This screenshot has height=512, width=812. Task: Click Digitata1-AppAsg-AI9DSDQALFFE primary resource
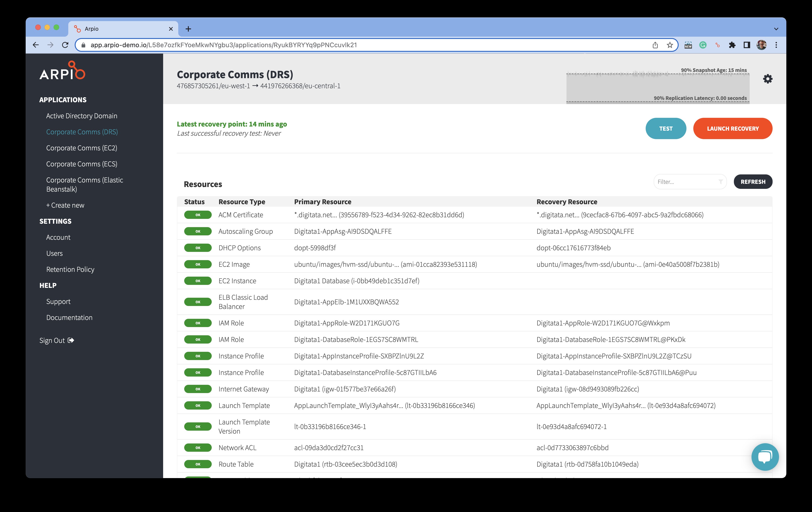click(x=343, y=231)
